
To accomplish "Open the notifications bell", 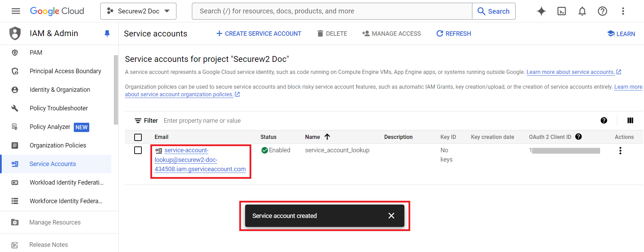I will click(582, 11).
